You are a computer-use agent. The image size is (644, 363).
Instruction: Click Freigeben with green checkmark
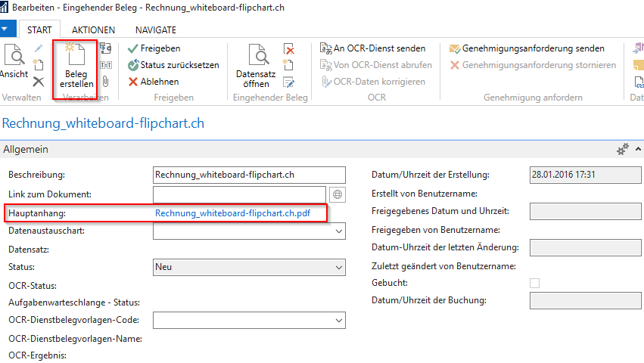point(154,48)
